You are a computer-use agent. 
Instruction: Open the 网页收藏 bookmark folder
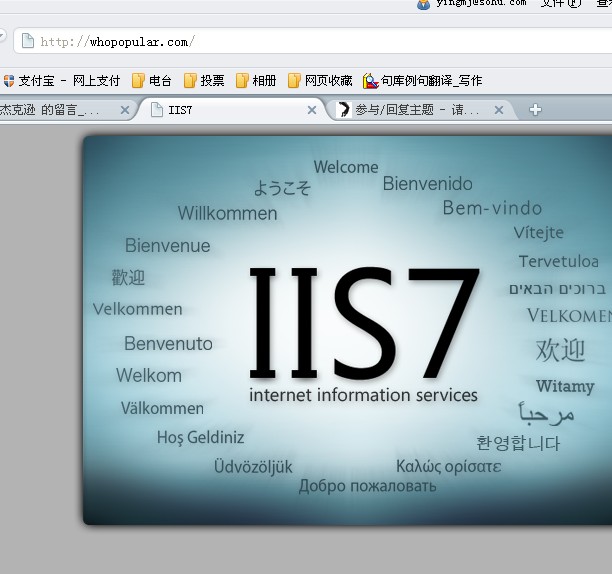point(320,81)
